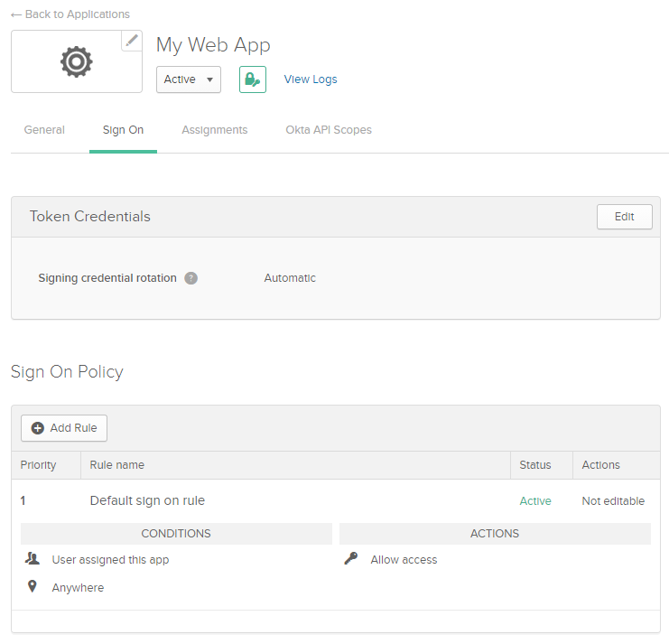Click the location pin Anywhere icon
This screenshot has height=644, width=669.
tap(33, 587)
